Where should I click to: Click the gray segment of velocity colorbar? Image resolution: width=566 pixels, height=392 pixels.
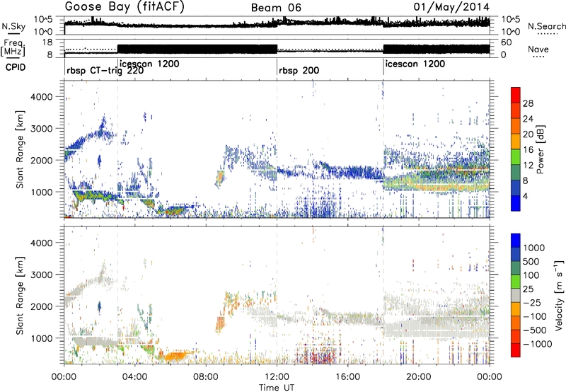click(x=516, y=296)
